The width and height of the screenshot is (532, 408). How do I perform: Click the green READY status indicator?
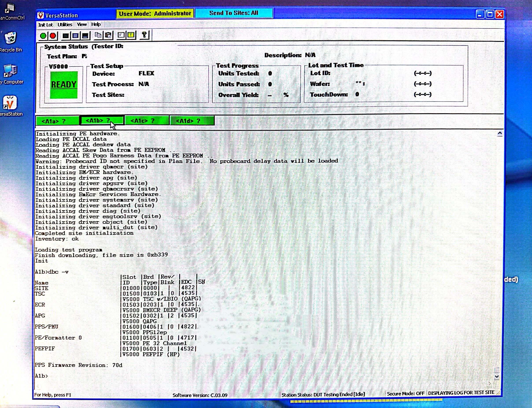point(64,85)
